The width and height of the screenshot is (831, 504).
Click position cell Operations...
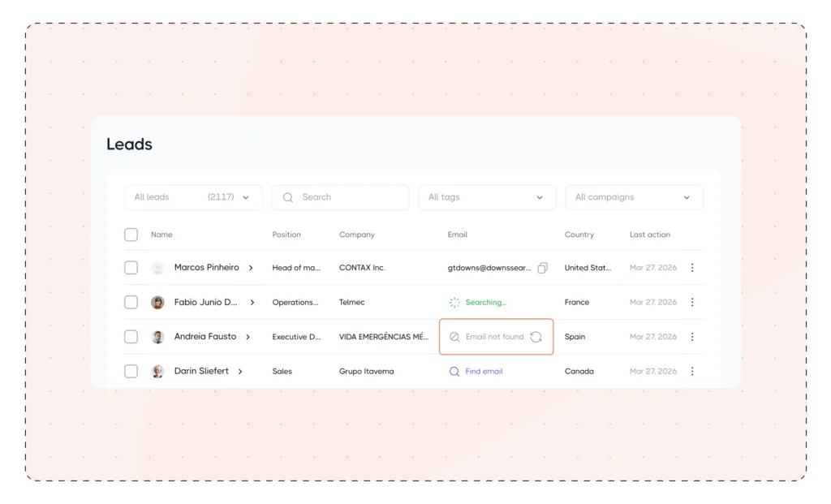(295, 302)
